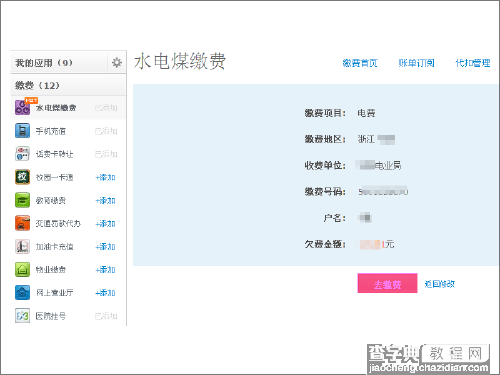Image resolution: width=500 pixels, height=375 pixels.
Task: Add 网上营业厅 with its +添加 link
Action: pyautogui.click(x=105, y=293)
